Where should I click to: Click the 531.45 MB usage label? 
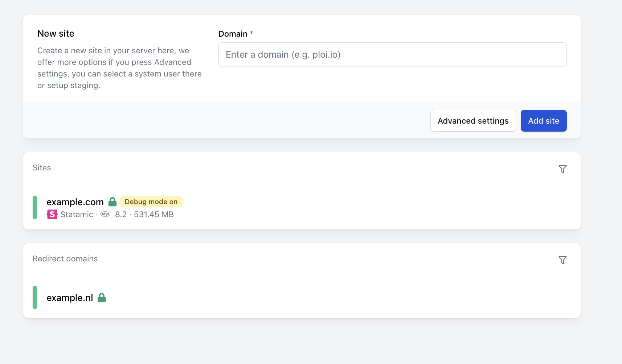tap(154, 214)
